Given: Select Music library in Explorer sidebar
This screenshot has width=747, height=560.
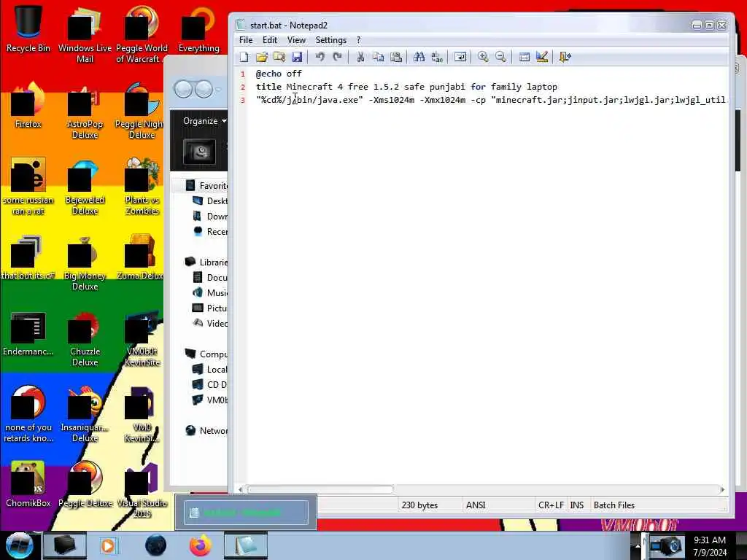Looking at the screenshot, I should pos(209,293).
